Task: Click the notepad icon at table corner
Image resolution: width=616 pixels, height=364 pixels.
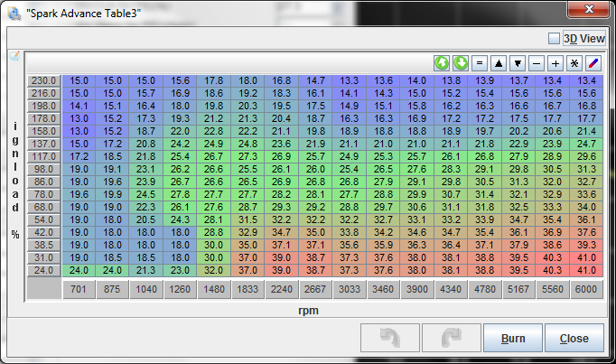Action: (14, 56)
